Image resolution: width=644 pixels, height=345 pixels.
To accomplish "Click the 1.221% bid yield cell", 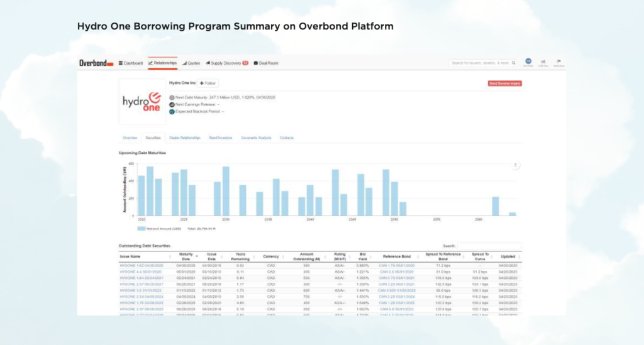I will coord(362,272).
